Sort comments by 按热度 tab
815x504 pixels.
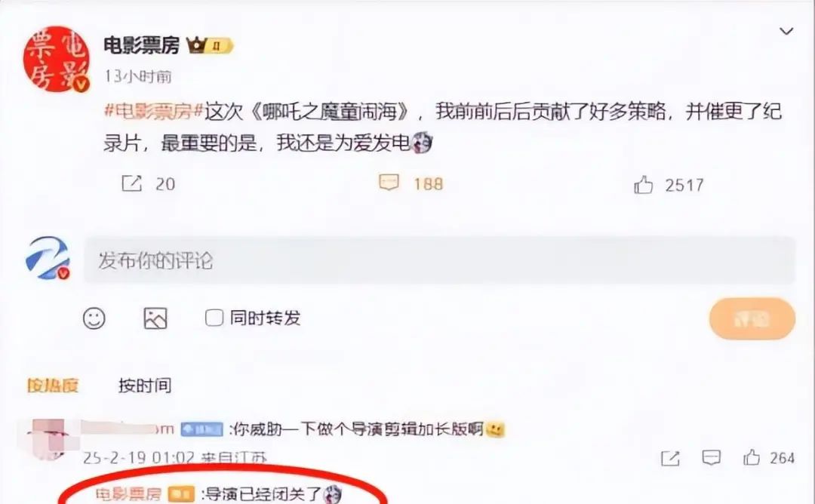pyautogui.click(x=53, y=385)
